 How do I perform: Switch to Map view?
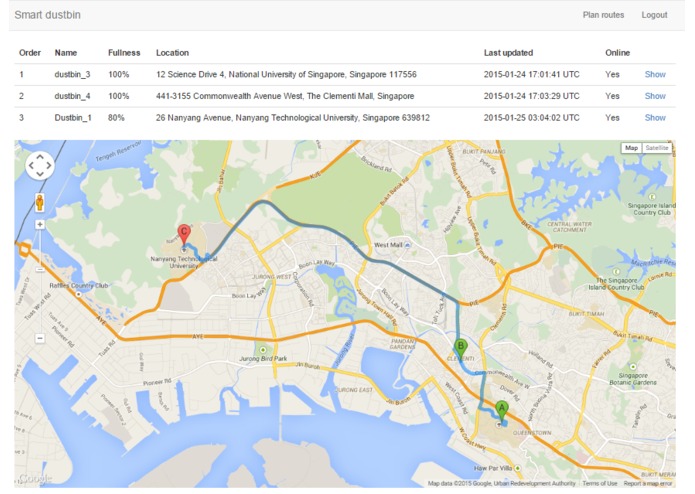(x=631, y=148)
